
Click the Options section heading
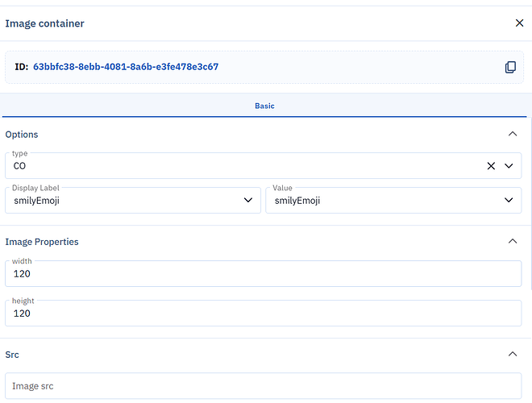(x=22, y=135)
